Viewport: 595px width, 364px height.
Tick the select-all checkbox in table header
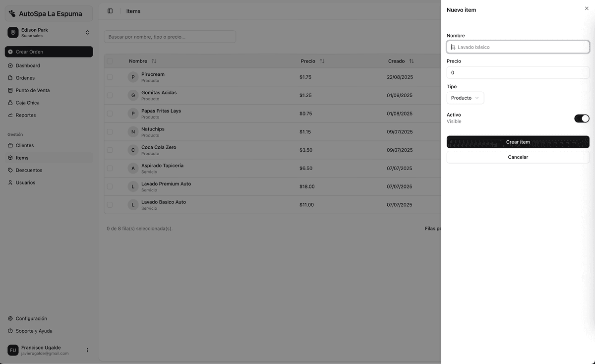pos(110,61)
